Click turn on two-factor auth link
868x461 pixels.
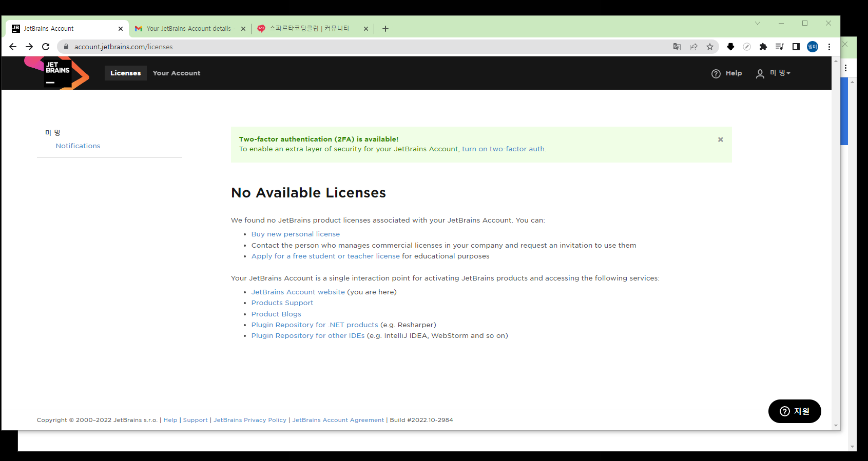(503, 149)
